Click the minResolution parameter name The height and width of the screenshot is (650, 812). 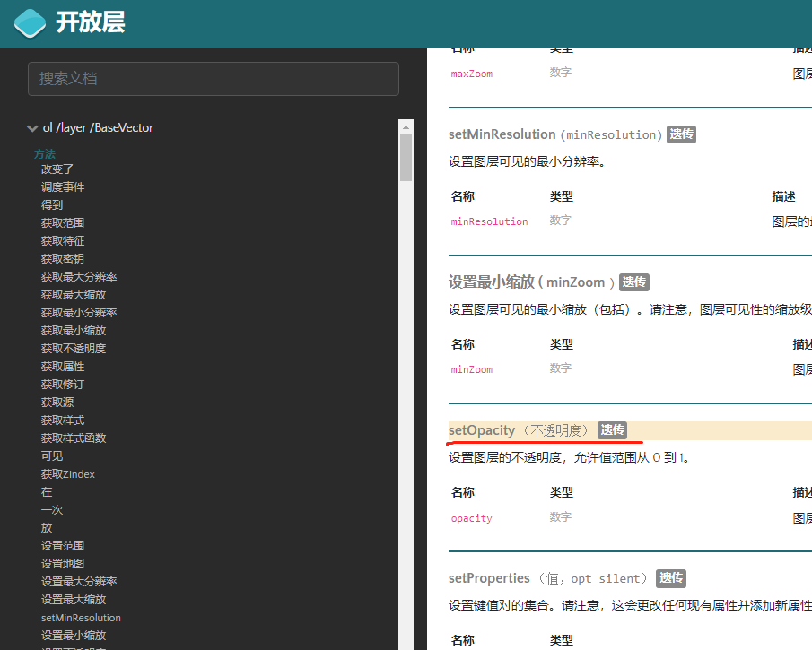(x=489, y=221)
